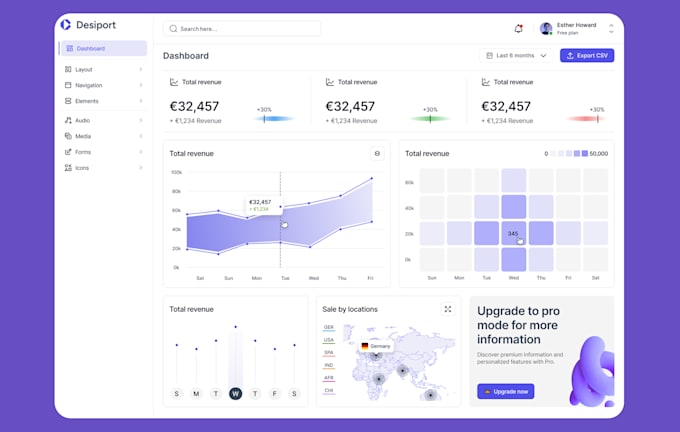Expand the Icons submenu chevron
Image resolution: width=680 pixels, height=432 pixels.
(141, 167)
